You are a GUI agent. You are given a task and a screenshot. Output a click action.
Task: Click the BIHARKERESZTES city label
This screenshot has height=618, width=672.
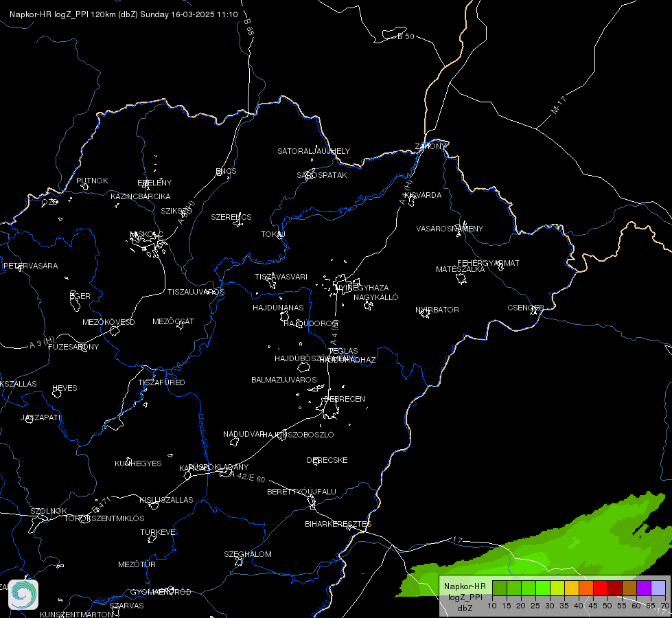[338, 524]
